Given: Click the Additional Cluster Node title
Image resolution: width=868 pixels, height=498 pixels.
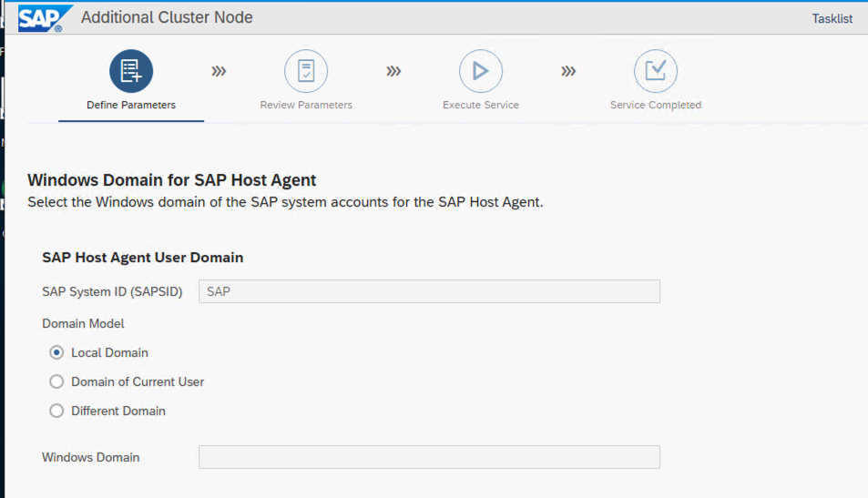Looking at the screenshot, I should [167, 17].
